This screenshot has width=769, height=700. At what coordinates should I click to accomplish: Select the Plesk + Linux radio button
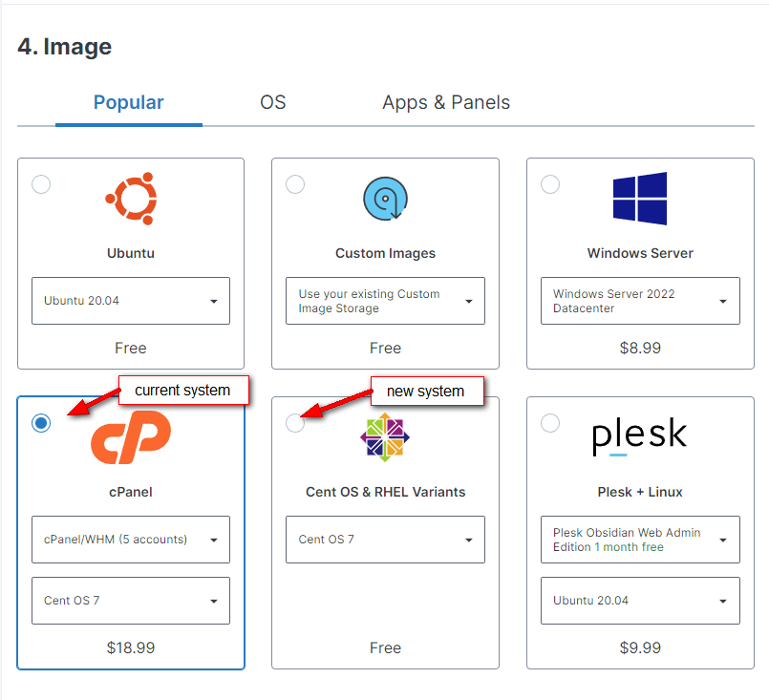[550, 423]
